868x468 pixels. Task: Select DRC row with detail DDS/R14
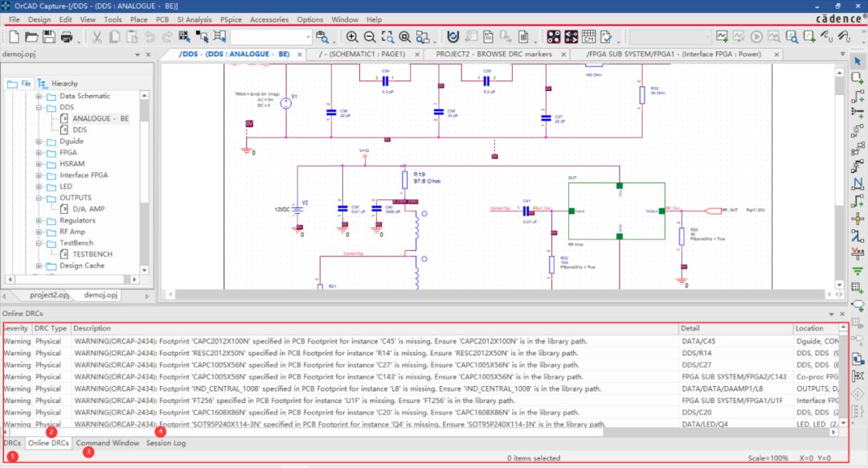pos(420,353)
